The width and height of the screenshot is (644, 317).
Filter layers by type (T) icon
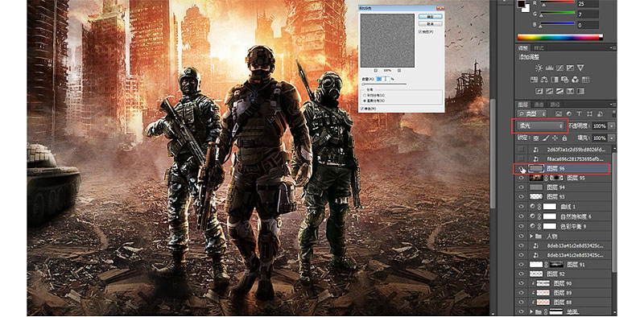[x=579, y=113]
